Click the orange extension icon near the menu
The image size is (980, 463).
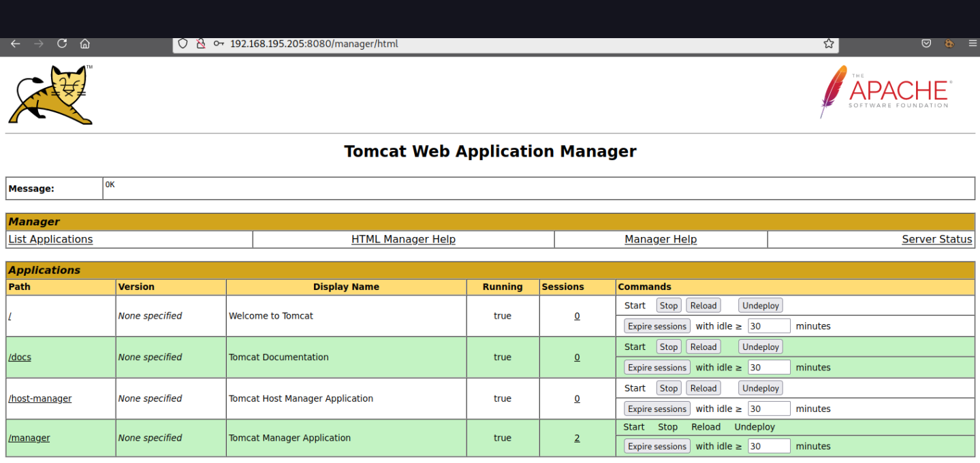coord(949,43)
